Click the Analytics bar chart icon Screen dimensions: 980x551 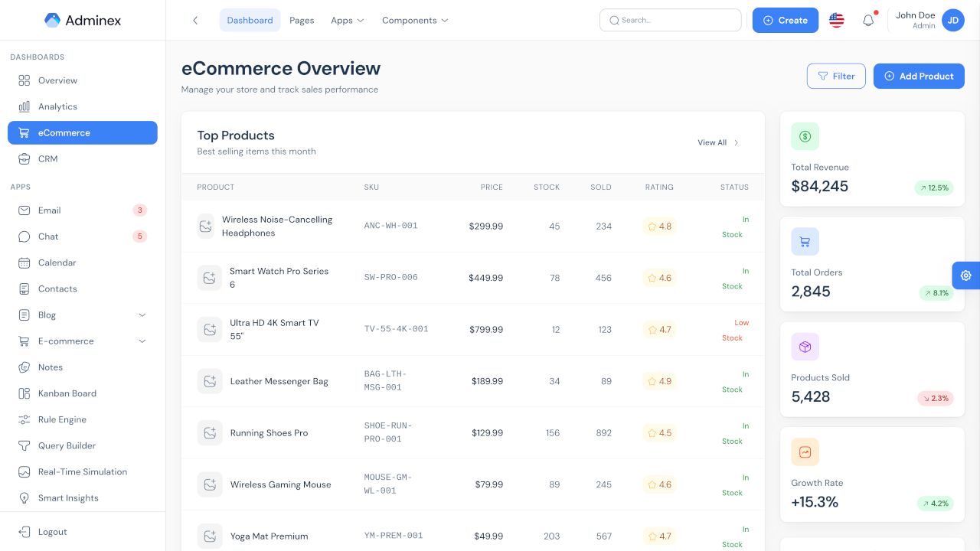coord(24,106)
